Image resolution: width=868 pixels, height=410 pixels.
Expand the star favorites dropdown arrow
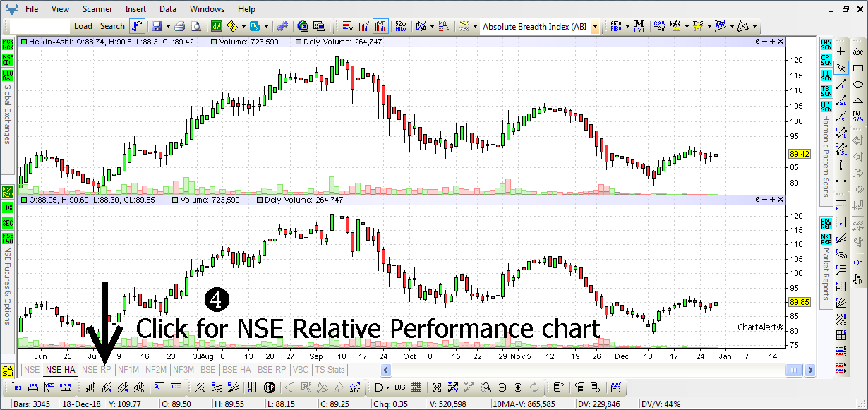click(x=708, y=27)
